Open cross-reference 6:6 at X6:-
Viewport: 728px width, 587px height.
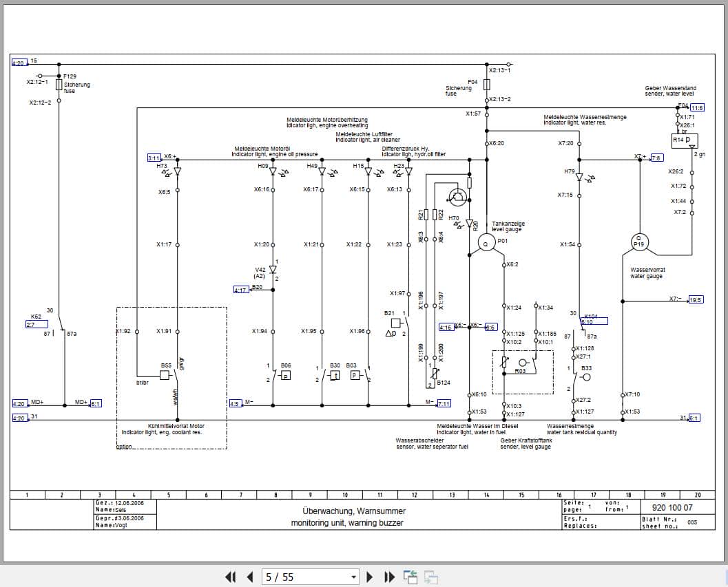click(x=491, y=327)
